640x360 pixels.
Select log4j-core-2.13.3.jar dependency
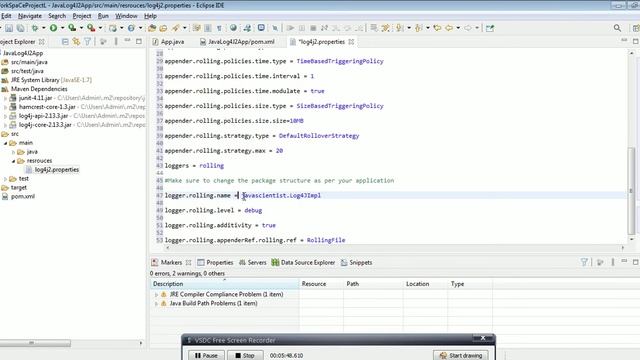click(45, 125)
